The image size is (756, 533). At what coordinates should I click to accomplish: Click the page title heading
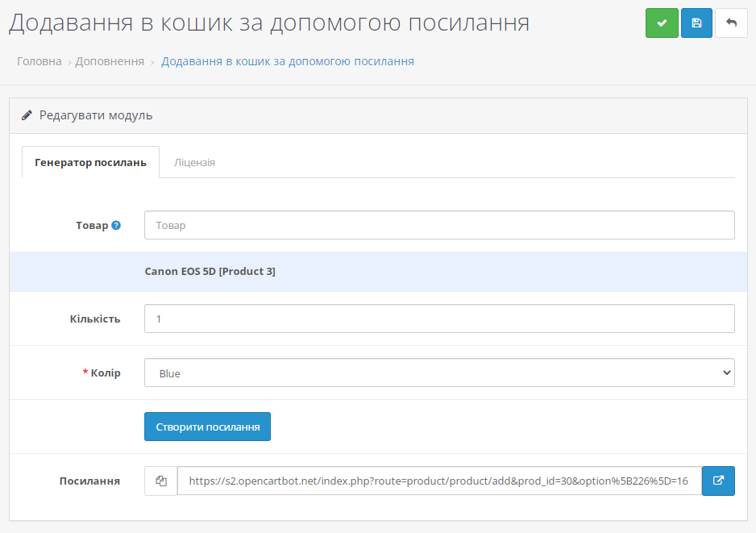(x=268, y=23)
